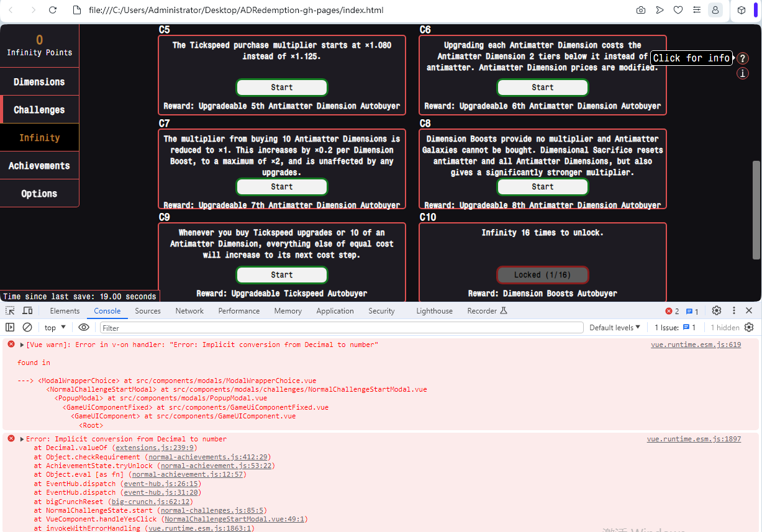Open the vue.runtime.esm.js:619 source link

696,344
